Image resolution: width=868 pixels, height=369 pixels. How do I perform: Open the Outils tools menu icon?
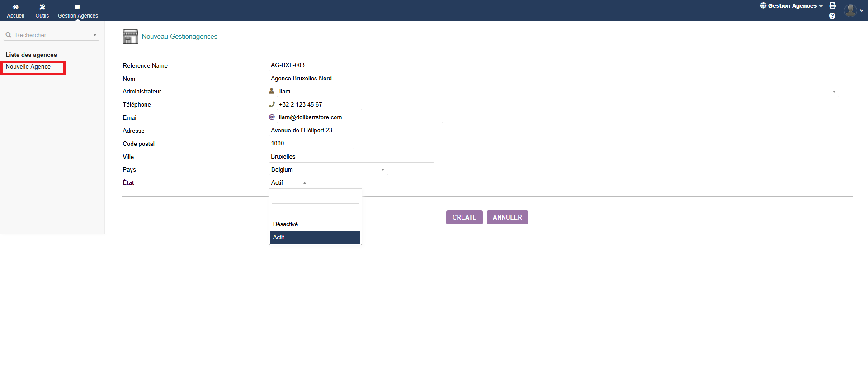(x=42, y=7)
